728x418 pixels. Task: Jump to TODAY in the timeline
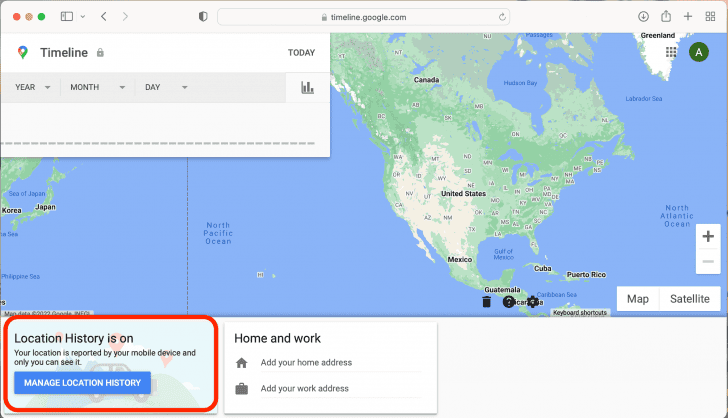pyautogui.click(x=301, y=53)
